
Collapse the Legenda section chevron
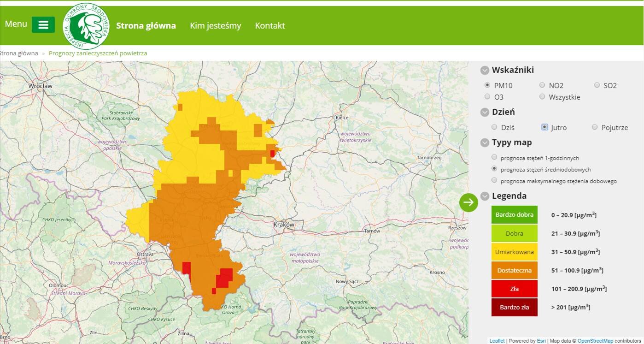(x=485, y=196)
